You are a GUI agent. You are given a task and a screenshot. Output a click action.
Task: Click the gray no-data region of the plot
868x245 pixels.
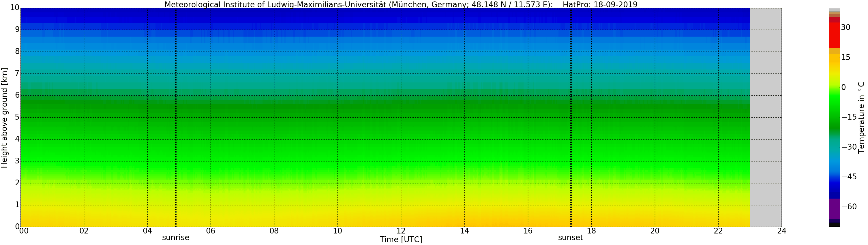click(x=765, y=118)
